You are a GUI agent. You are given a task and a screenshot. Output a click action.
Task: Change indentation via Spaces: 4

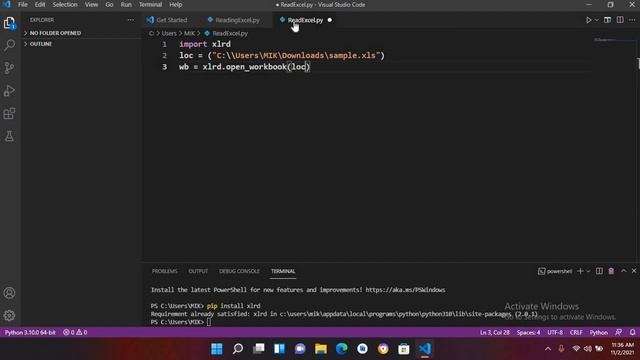click(528, 332)
